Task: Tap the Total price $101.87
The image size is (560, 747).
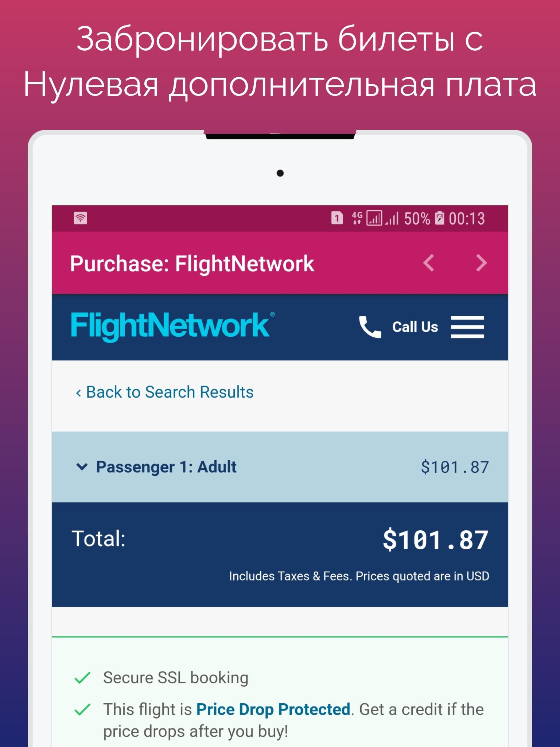Action: (435, 539)
